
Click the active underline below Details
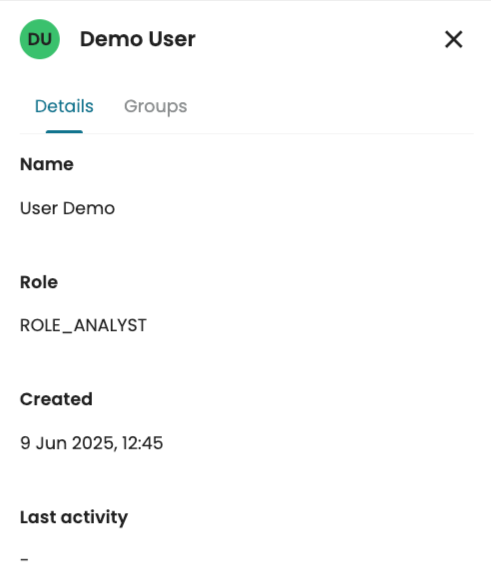click(x=64, y=132)
